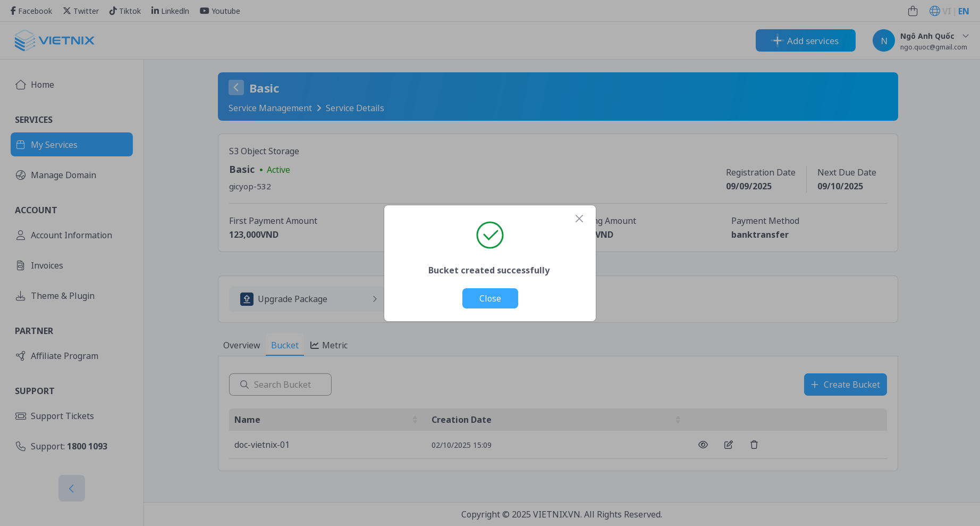This screenshot has height=526, width=980.
Task: Click the back arrow beside Basic title
Action: tap(236, 88)
